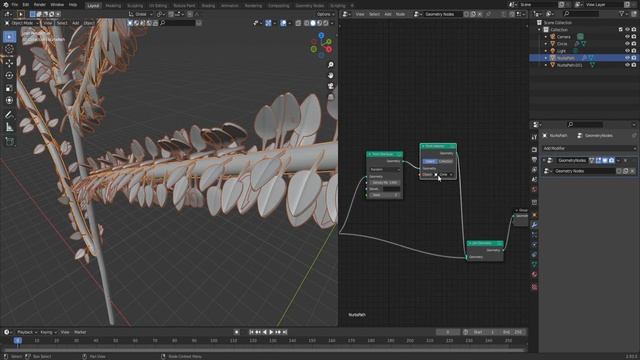Expand the Camera item in outliner
The width and height of the screenshot is (640, 360).
pos(546,37)
